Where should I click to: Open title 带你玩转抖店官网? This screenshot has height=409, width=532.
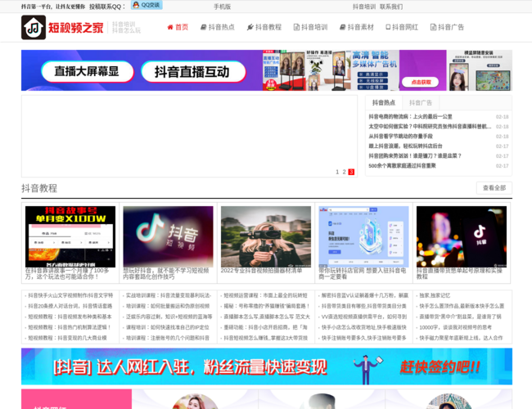click(362, 274)
